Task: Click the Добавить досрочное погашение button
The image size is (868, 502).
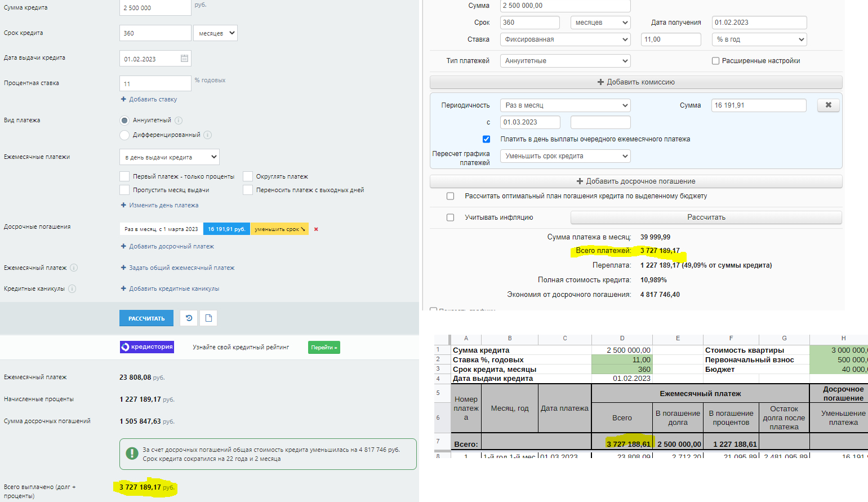Action: pyautogui.click(x=635, y=181)
